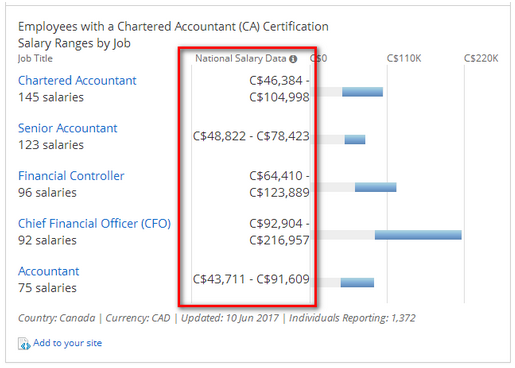Click the Add to your site link
Screen dimensions: 515x368
click(67, 343)
